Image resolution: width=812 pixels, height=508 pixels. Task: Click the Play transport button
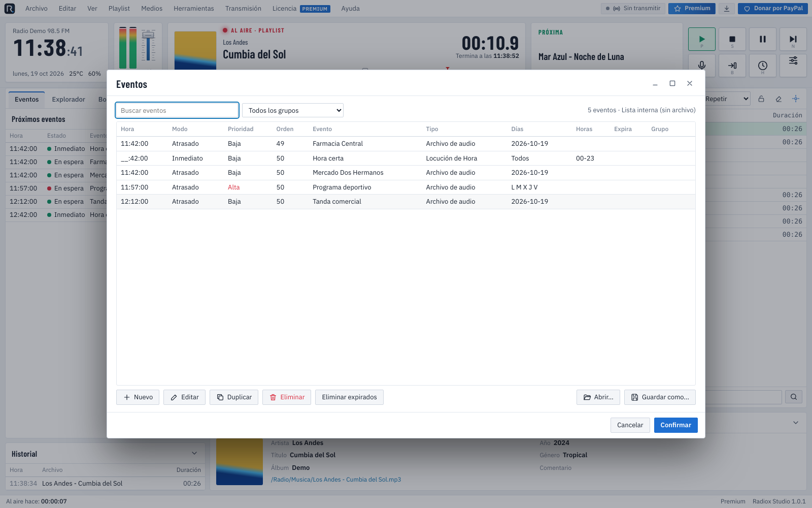pos(702,39)
